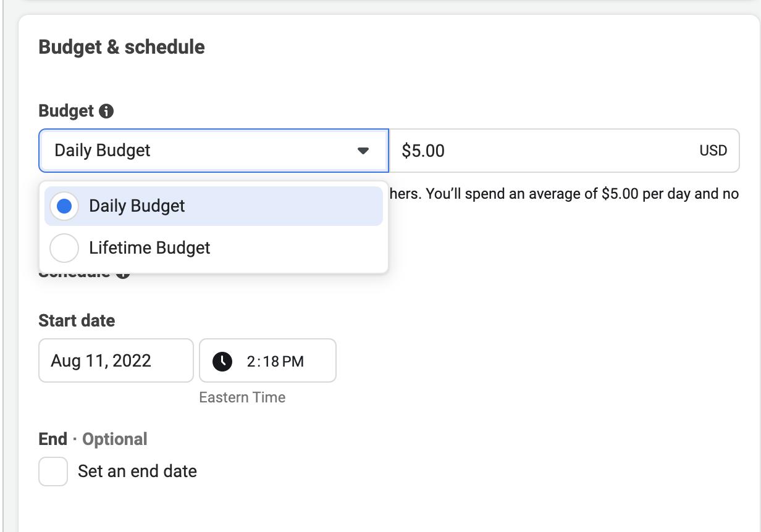Open the Aug 11, 2022 start date field
761x532 pixels.
pyautogui.click(x=116, y=361)
